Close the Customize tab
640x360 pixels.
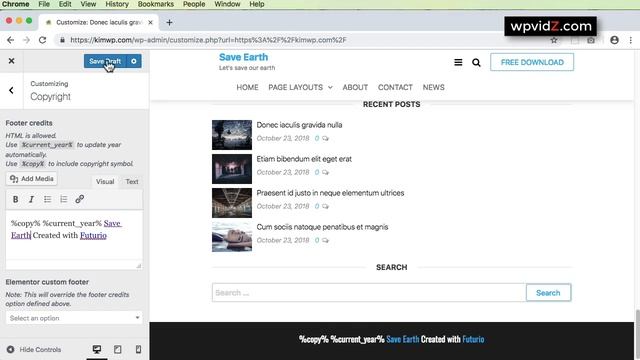pos(150,22)
